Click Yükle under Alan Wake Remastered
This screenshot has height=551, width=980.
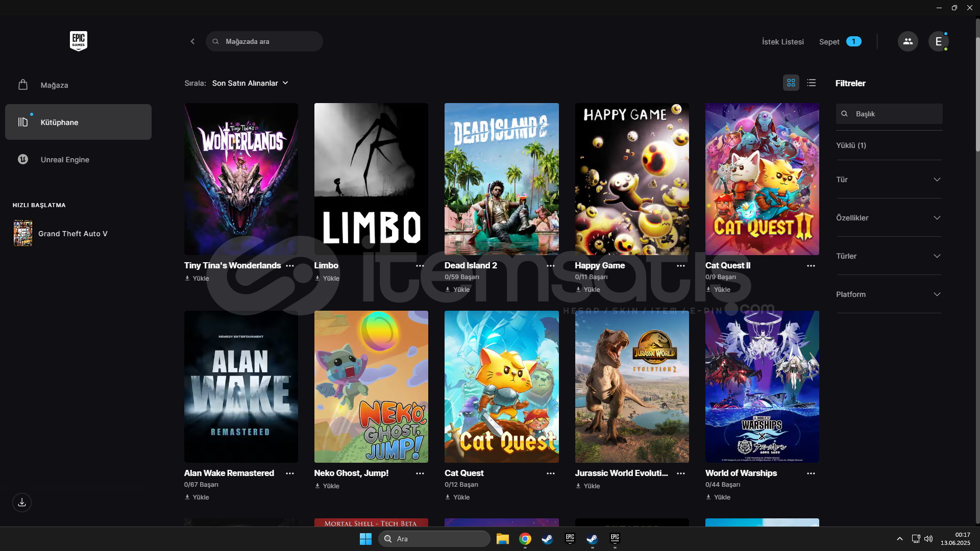(x=197, y=497)
